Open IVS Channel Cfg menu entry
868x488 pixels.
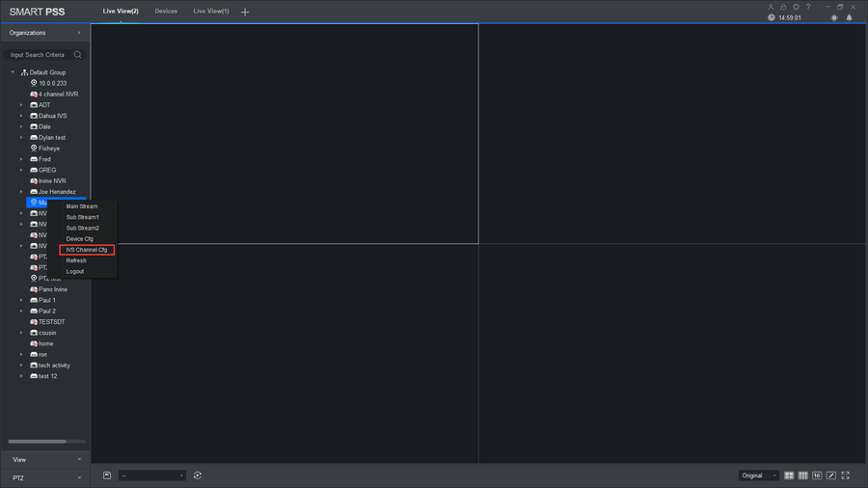(87, 250)
